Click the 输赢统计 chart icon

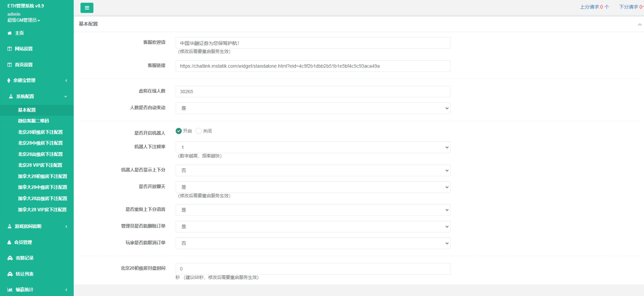point(10,289)
